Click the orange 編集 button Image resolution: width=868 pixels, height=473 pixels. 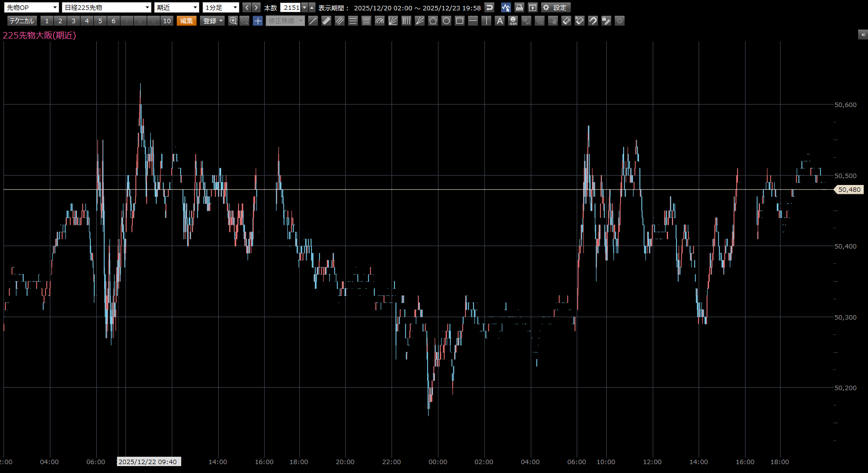(187, 21)
